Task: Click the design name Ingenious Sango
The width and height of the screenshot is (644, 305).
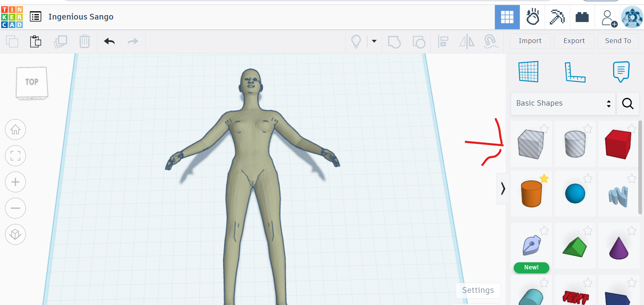Action: (x=81, y=17)
